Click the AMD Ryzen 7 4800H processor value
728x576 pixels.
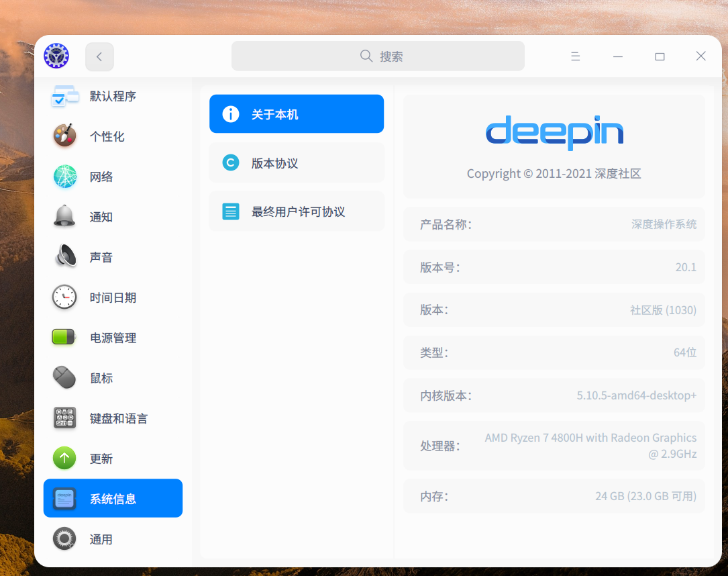point(590,446)
